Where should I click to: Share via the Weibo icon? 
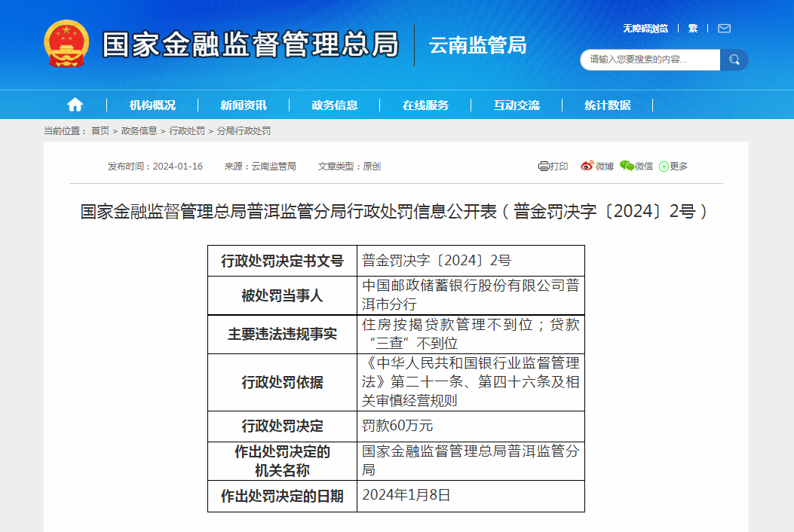tap(587, 166)
